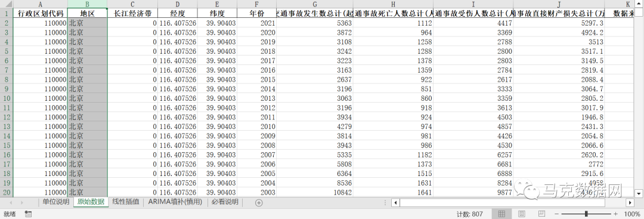The height and width of the screenshot is (219, 644).
Task: Select row 10 header
Action: 7,98
